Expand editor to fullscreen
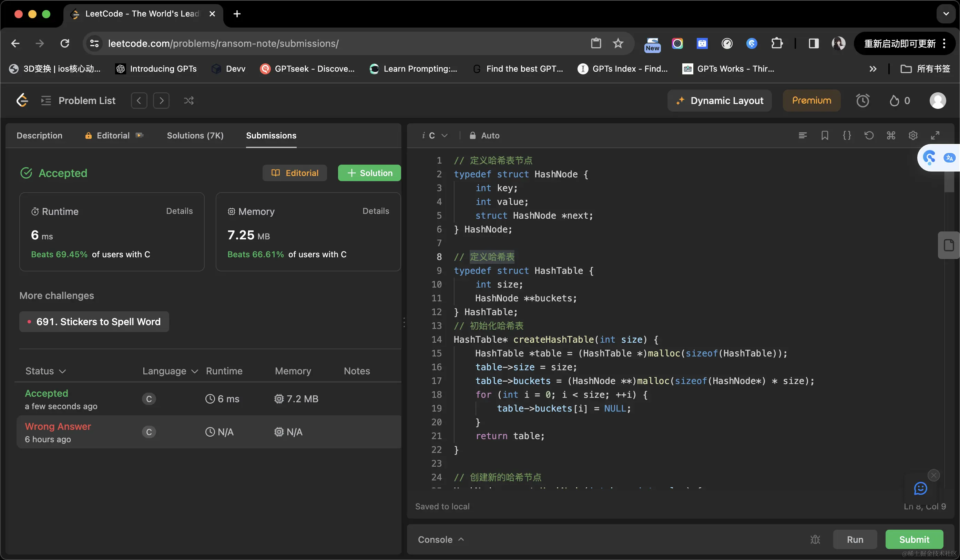The image size is (960, 560). tap(935, 136)
